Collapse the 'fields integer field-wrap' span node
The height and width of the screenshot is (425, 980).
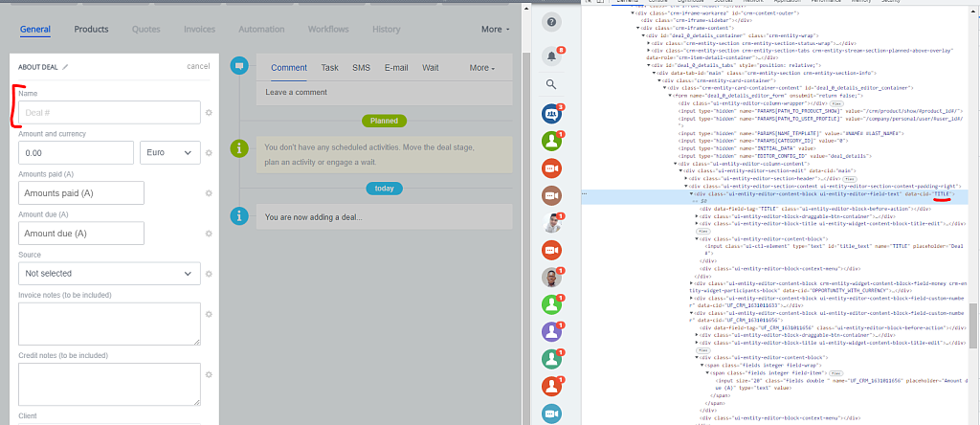[x=702, y=365]
